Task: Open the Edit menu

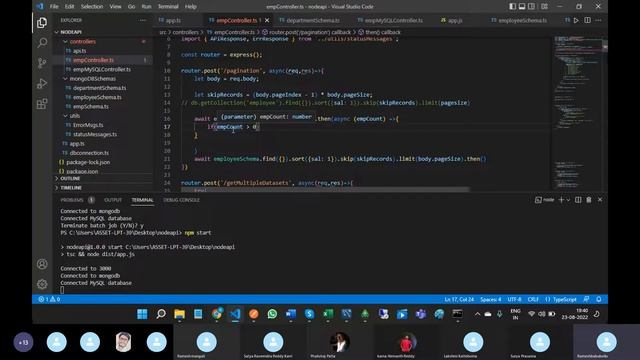Action: [x=69, y=7]
